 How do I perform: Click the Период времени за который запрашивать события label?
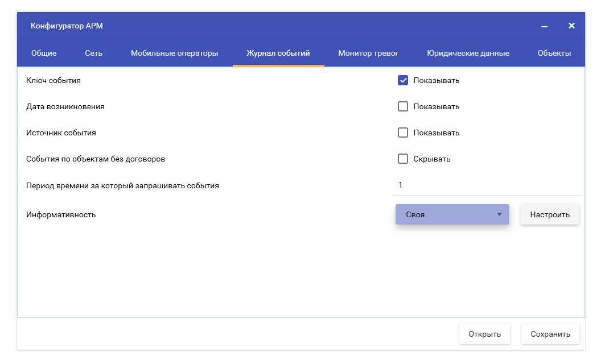[122, 186]
